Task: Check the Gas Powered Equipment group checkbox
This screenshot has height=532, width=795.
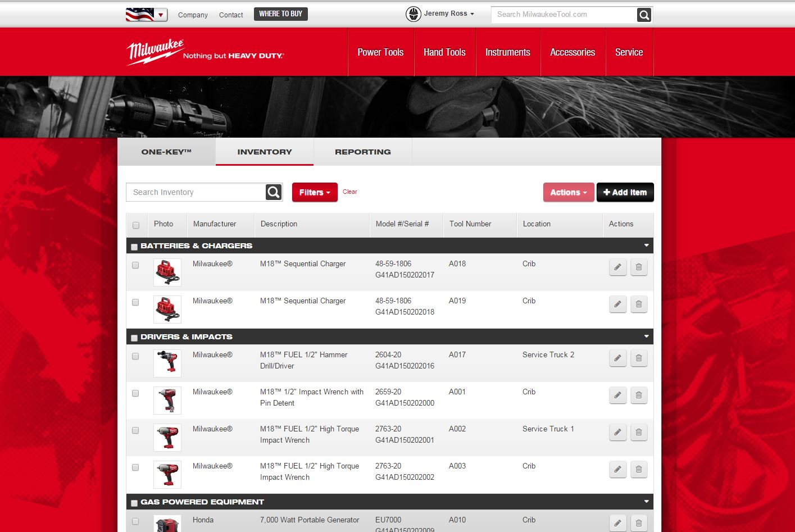Action: tap(134, 503)
